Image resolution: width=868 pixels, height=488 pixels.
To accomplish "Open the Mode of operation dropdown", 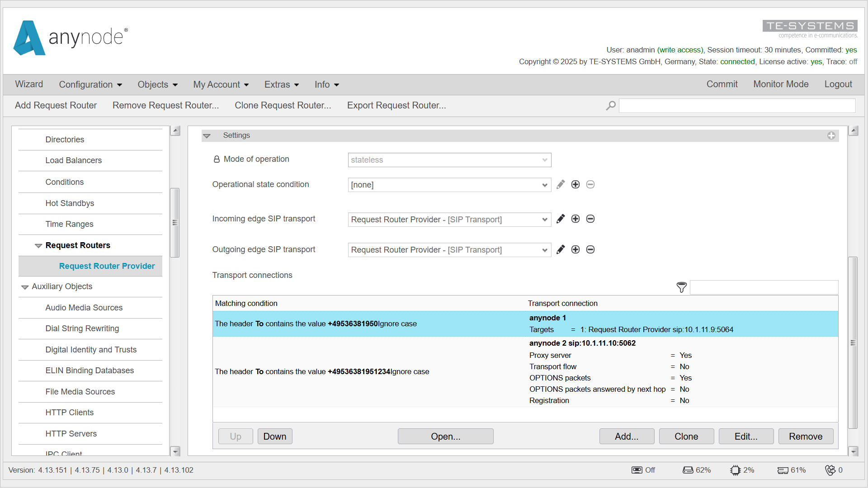I will [449, 160].
